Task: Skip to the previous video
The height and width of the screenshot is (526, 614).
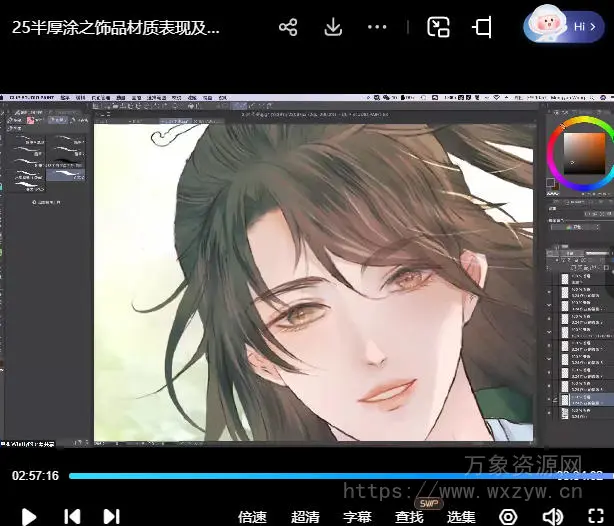Action: (72, 516)
